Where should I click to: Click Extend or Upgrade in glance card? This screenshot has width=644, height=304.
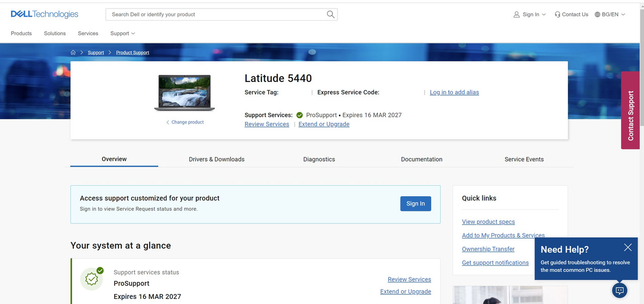(406, 291)
